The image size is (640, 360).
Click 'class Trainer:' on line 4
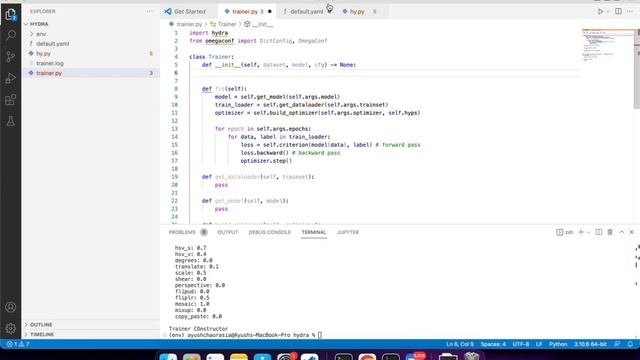[x=211, y=57]
